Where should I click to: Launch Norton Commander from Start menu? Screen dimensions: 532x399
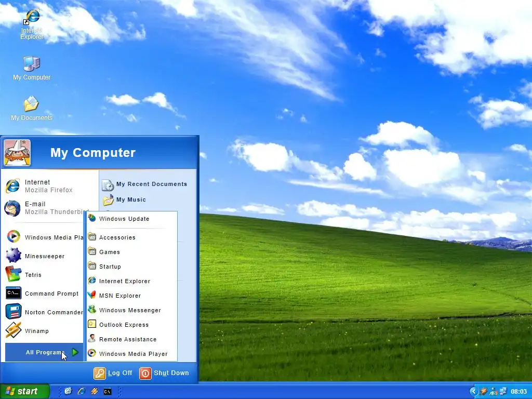click(44, 312)
